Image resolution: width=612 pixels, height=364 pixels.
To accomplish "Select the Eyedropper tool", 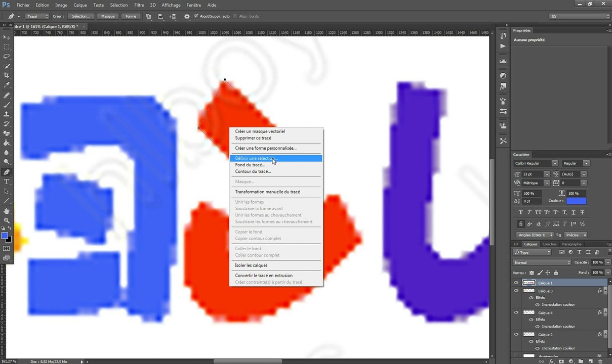I will 7,85.
